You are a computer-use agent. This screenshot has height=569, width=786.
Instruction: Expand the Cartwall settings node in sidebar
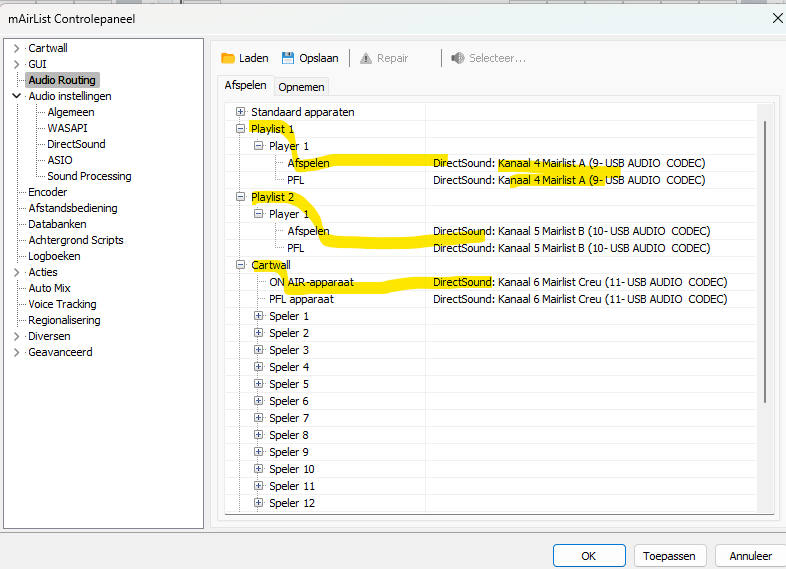click(17, 48)
